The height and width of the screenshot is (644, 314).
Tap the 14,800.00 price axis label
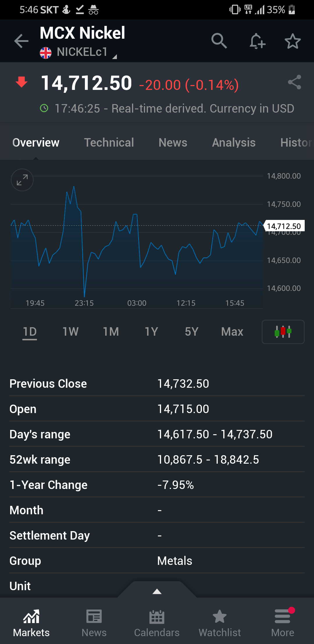(284, 176)
